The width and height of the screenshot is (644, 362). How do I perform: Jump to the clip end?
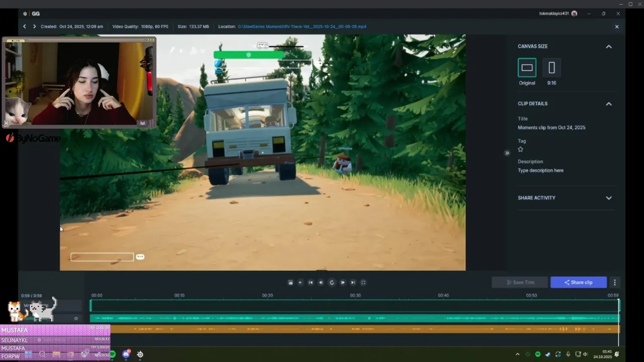tap(353, 283)
